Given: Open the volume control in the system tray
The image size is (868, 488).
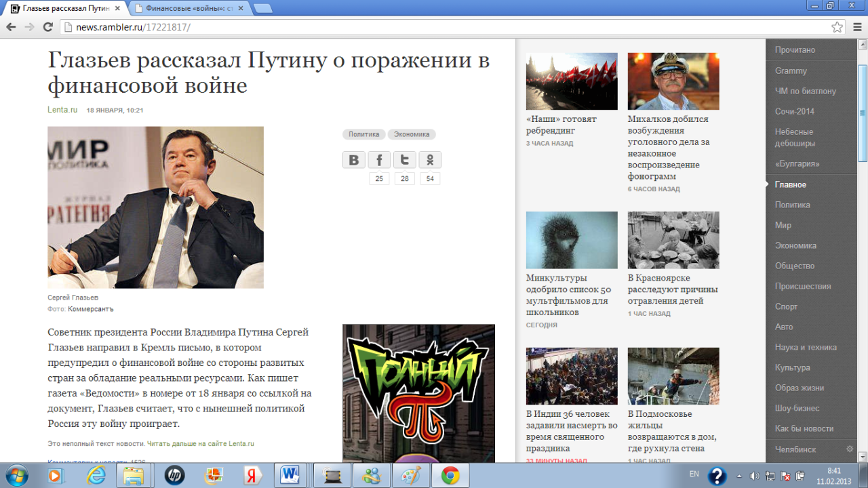Looking at the screenshot, I should [755, 476].
